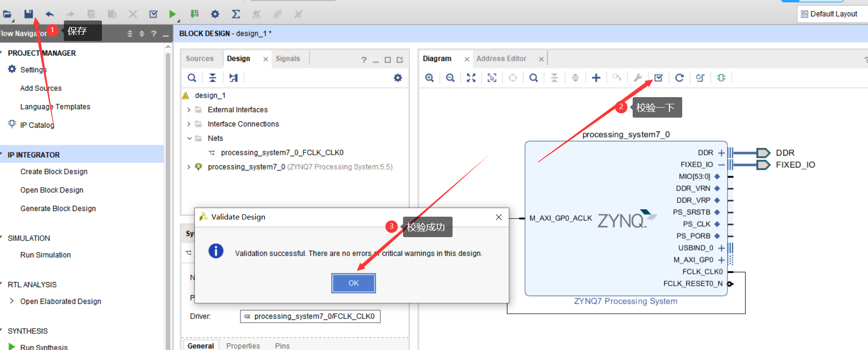Switch to the Pins tab at bottom
This screenshot has width=868, height=350.
[x=282, y=346]
